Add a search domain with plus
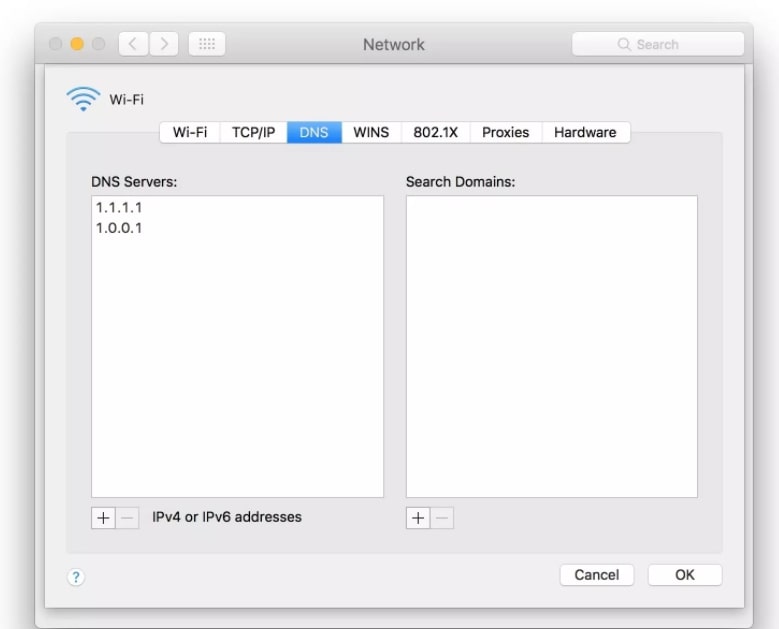 (418, 518)
